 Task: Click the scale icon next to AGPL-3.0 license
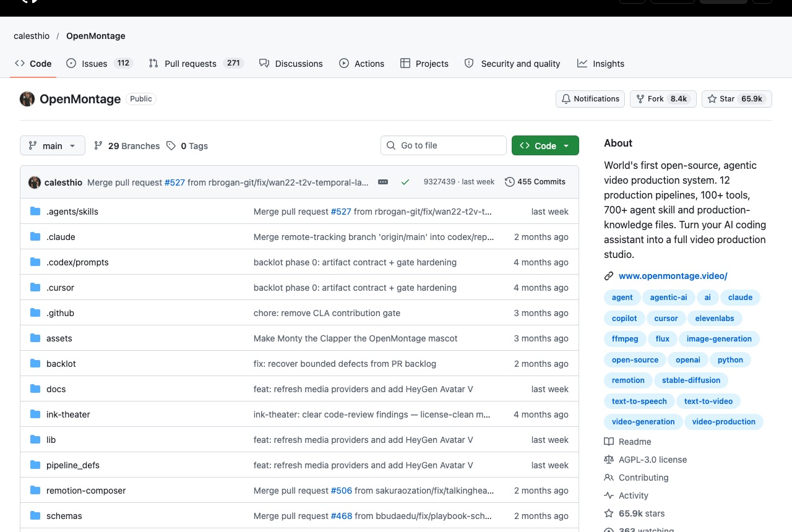point(609,460)
